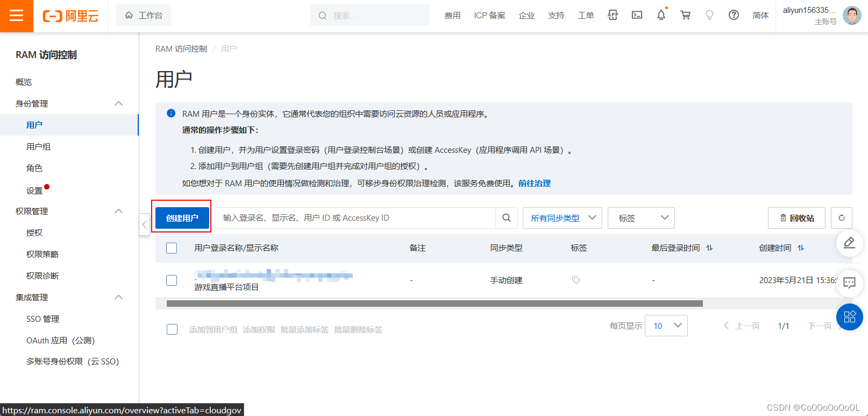Open the account avatar menu

pos(852,16)
